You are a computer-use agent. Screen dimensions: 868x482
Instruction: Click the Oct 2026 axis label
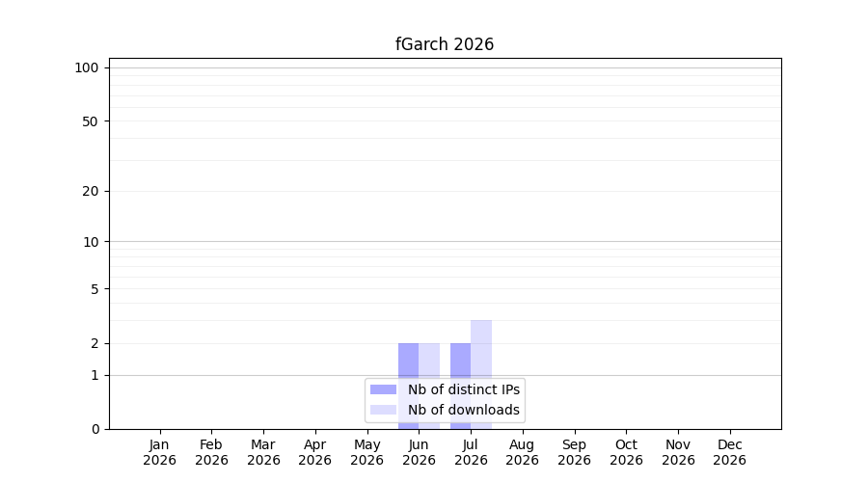(x=626, y=453)
